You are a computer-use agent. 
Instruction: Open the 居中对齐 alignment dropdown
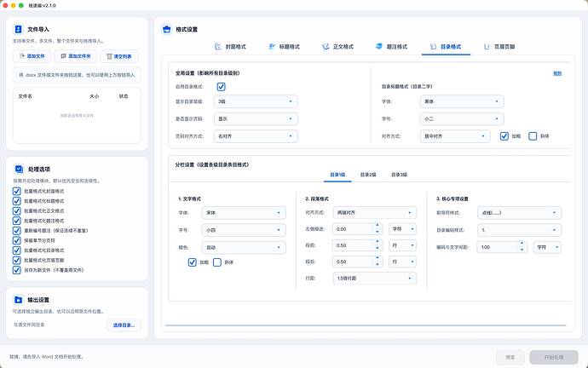tap(455, 136)
